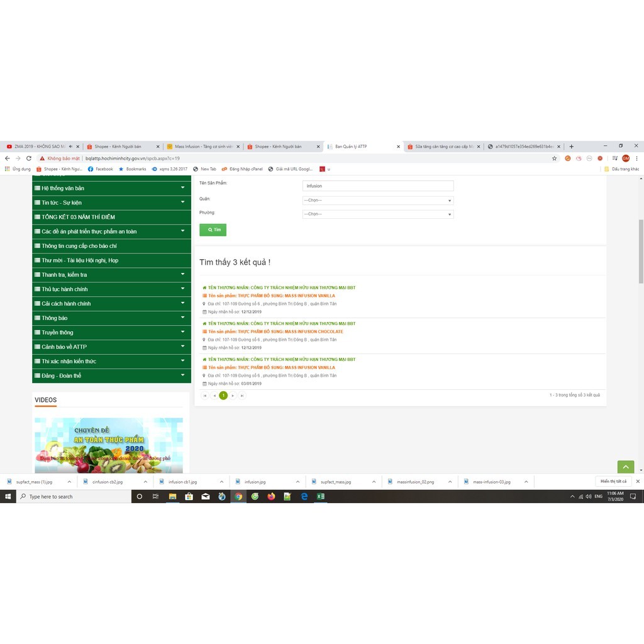
Task: Select page 1 in pagination
Action: pyautogui.click(x=223, y=396)
